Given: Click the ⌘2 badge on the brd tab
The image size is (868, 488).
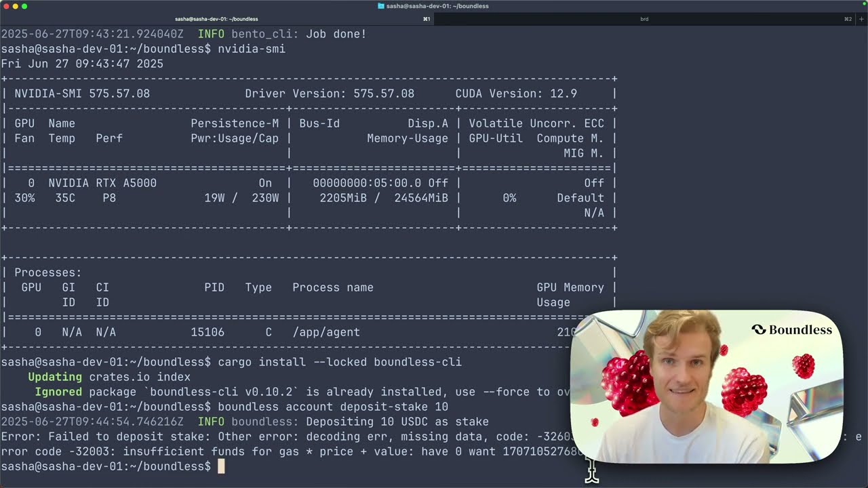Looking at the screenshot, I should click(848, 19).
